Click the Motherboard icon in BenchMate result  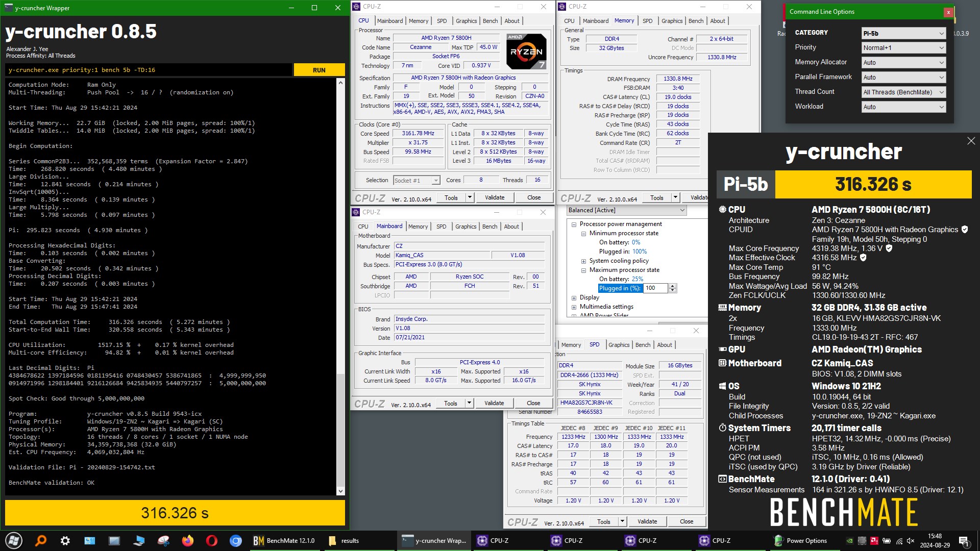coord(722,363)
